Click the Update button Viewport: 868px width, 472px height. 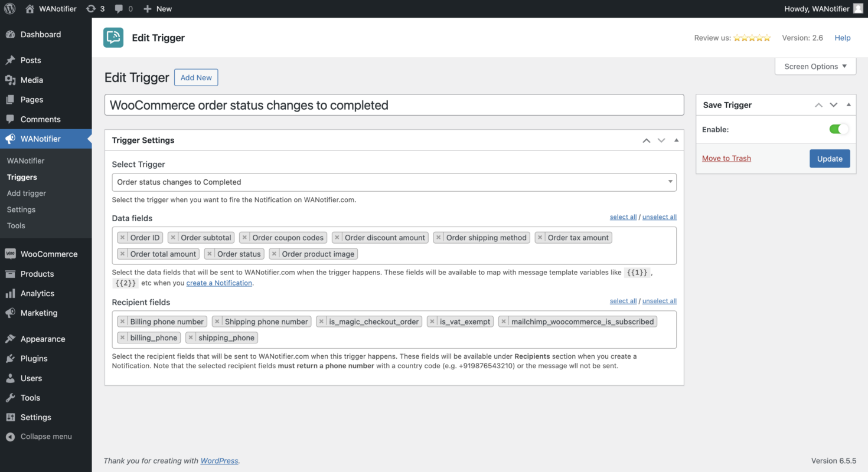coord(829,159)
